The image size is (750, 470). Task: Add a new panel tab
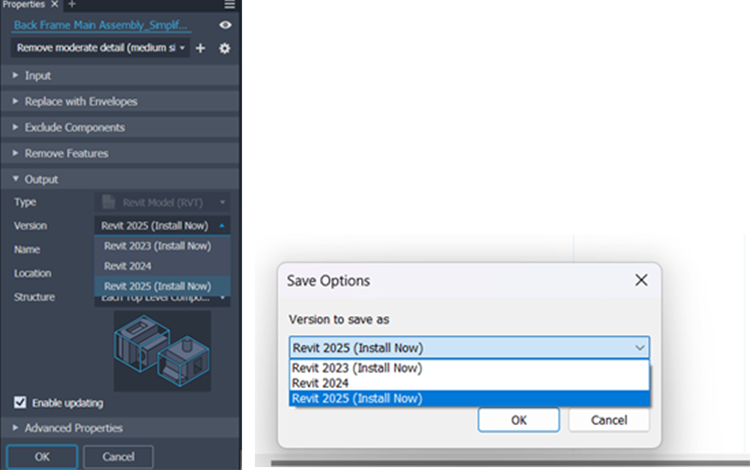click(x=72, y=4)
